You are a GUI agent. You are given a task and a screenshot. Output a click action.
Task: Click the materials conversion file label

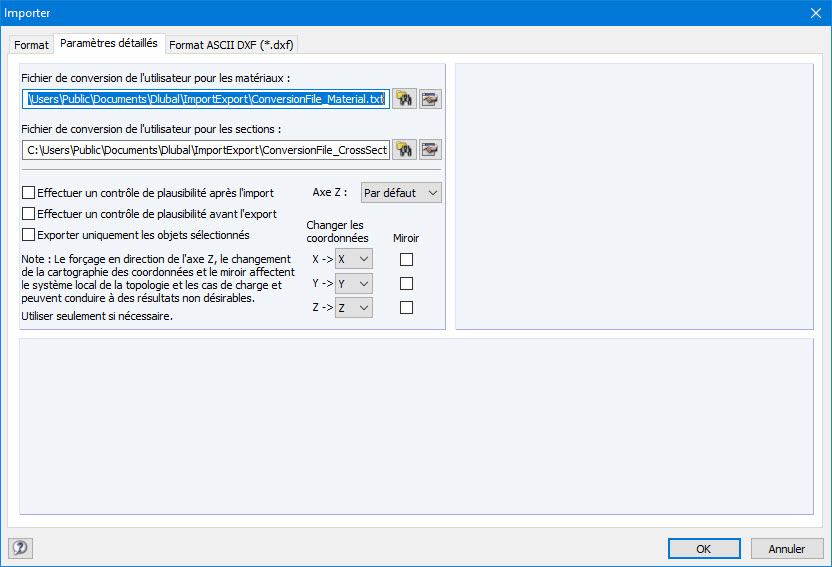155,78
